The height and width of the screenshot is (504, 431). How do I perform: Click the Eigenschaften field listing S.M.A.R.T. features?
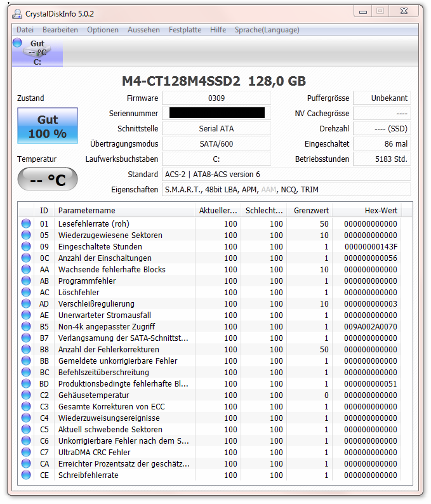(286, 190)
